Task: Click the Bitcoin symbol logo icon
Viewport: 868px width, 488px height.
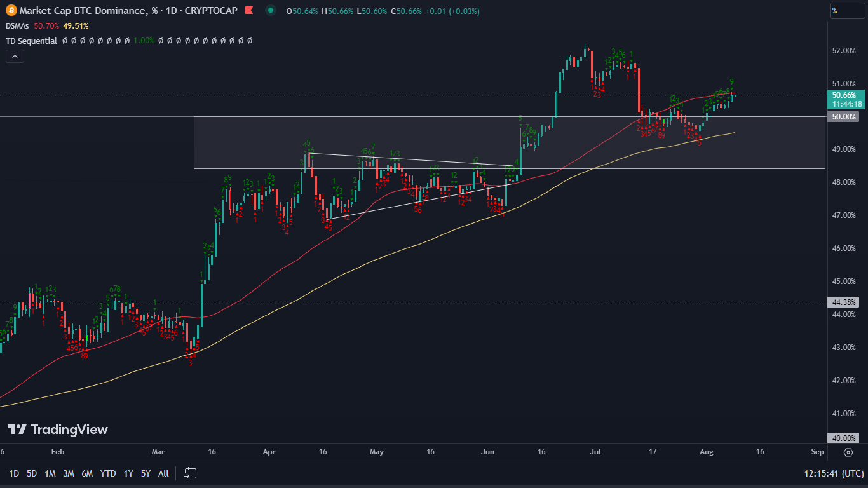Action: [x=11, y=11]
